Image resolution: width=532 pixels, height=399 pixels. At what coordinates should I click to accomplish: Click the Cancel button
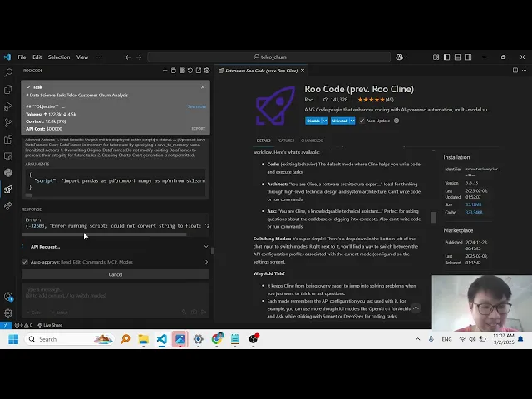pyautogui.click(x=116, y=274)
